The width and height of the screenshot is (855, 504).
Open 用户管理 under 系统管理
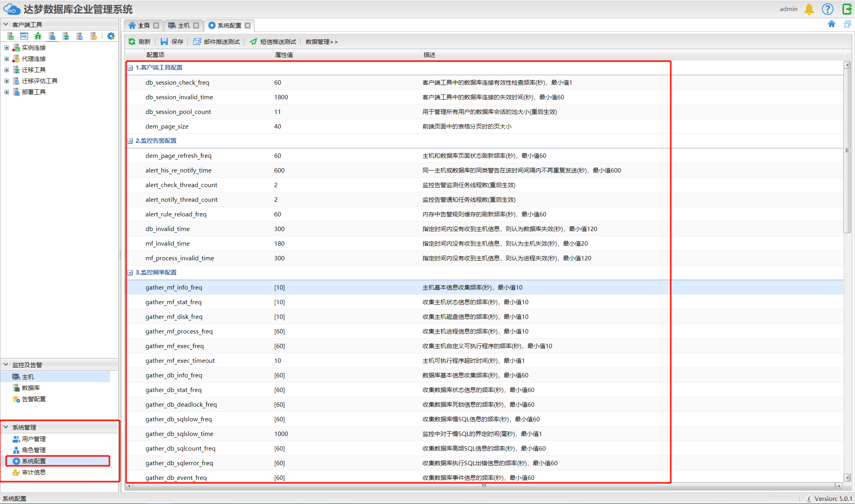click(x=33, y=439)
